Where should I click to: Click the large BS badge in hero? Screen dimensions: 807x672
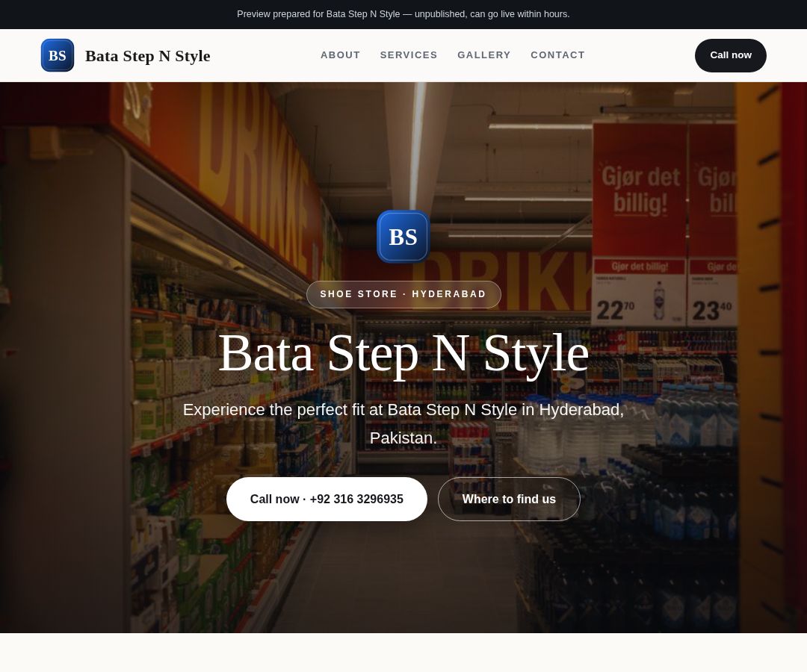(x=403, y=237)
